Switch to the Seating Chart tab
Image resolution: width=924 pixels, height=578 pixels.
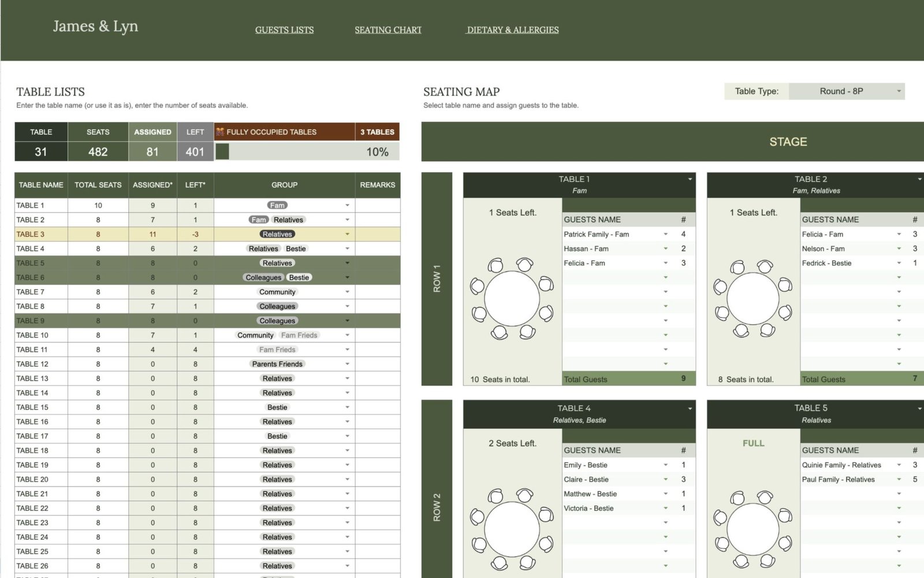coord(388,30)
